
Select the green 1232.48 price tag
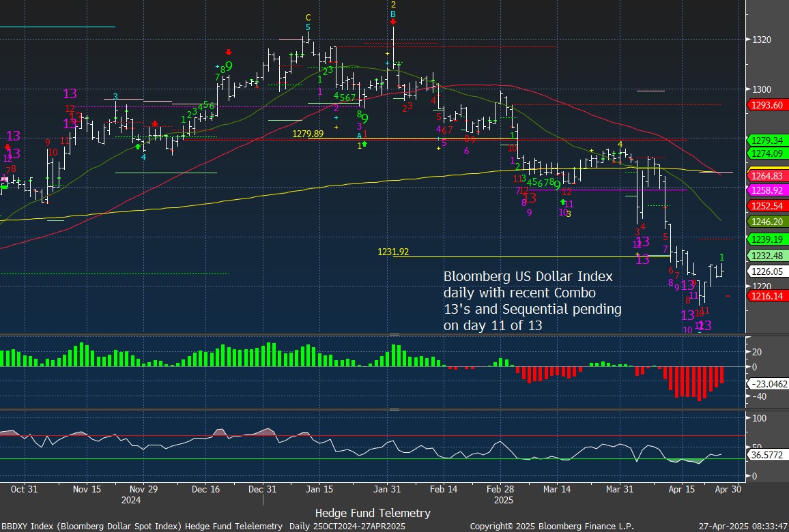pos(767,256)
